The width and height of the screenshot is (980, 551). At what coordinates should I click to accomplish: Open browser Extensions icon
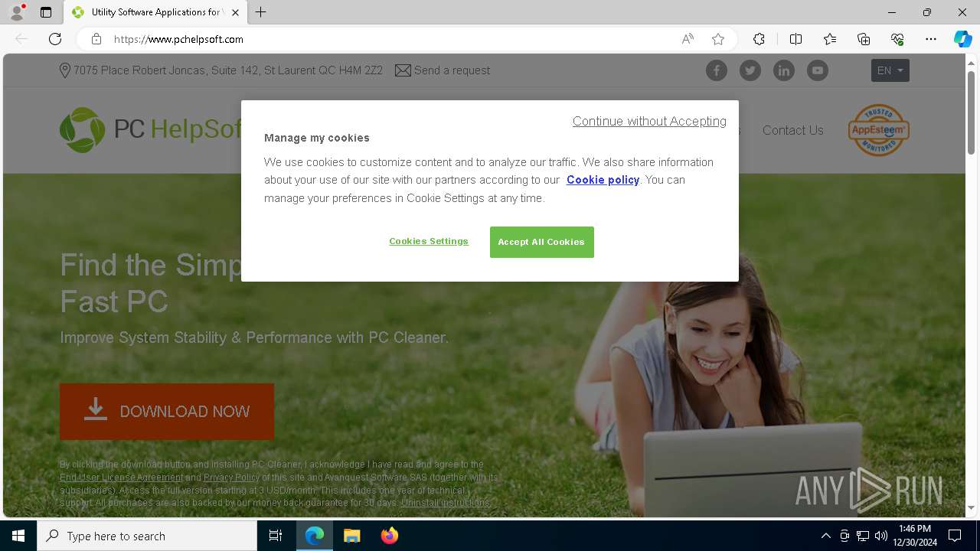tap(759, 39)
